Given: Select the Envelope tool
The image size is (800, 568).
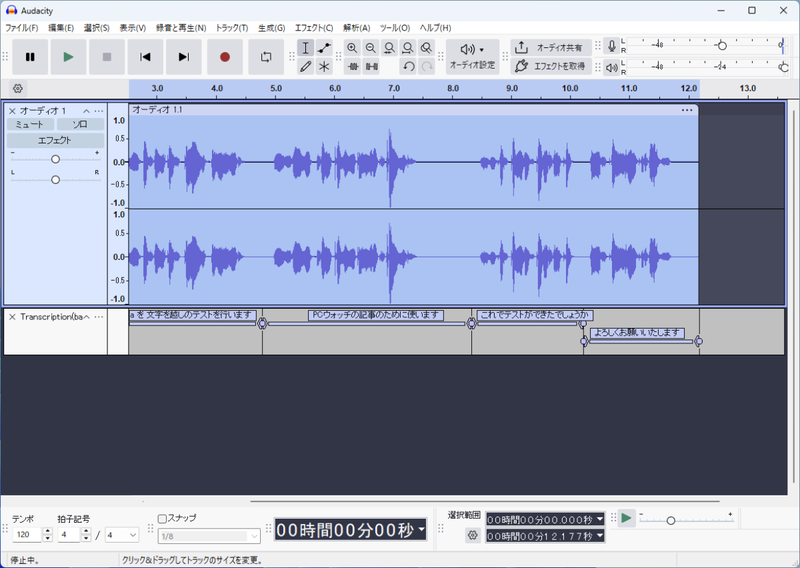Looking at the screenshot, I should coord(324,48).
